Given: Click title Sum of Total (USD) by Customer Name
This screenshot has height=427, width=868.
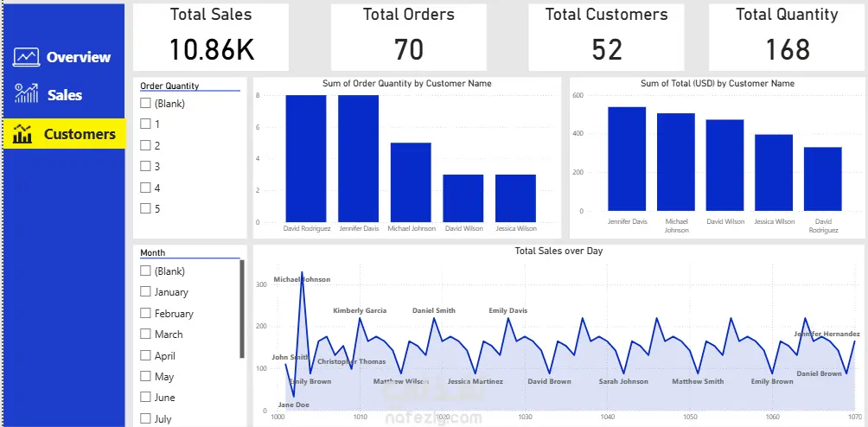Looking at the screenshot, I should click(718, 84).
